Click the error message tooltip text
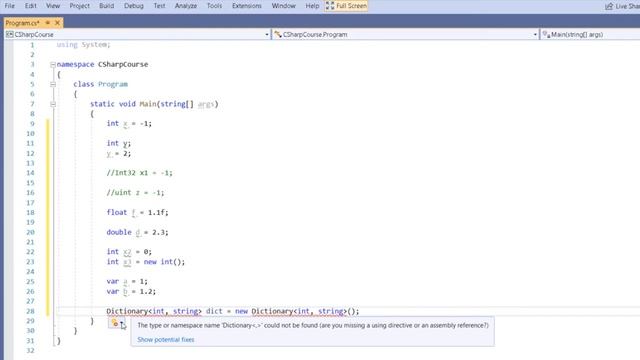 point(313,325)
